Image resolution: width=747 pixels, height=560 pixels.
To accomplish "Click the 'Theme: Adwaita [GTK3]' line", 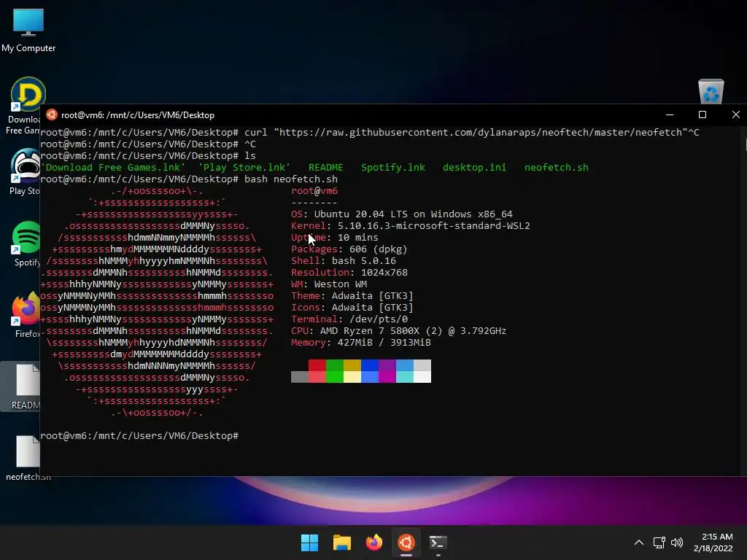I will (x=352, y=296).
